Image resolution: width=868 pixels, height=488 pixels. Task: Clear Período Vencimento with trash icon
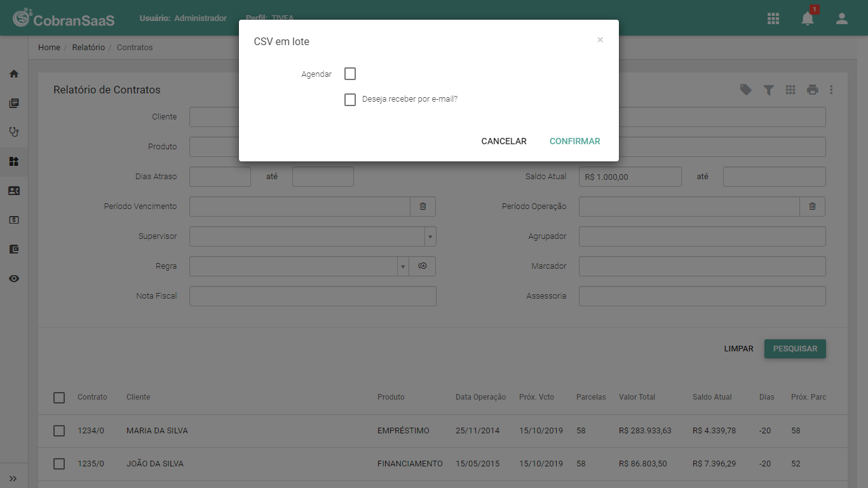coord(423,207)
